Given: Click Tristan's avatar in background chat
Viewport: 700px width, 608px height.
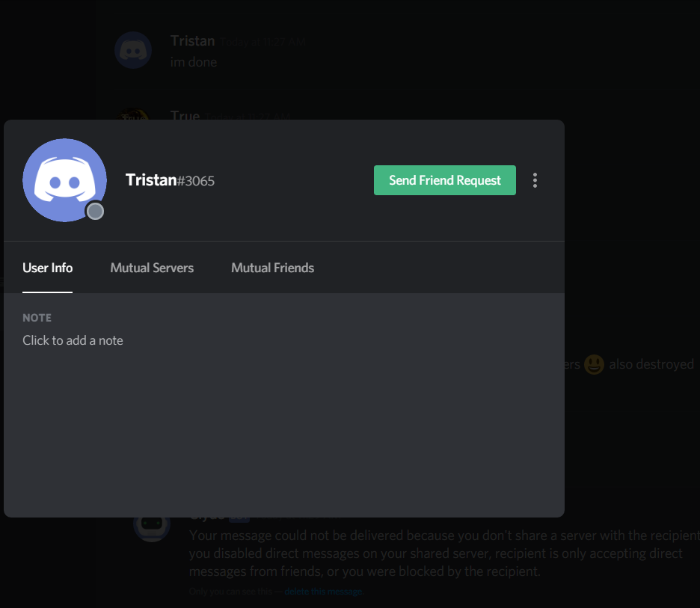Looking at the screenshot, I should (x=133, y=50).
